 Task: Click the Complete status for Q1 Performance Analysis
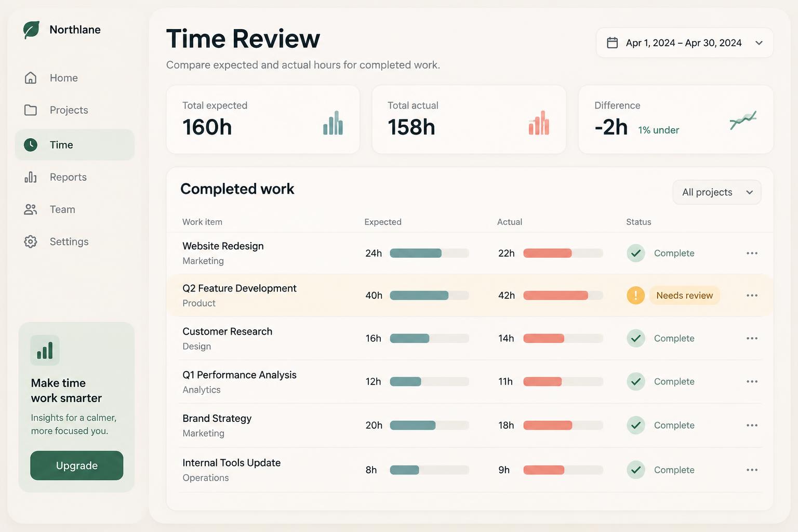[674, 381]
